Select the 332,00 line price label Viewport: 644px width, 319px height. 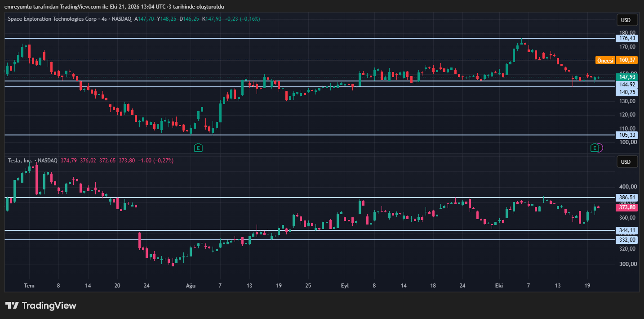[627, 240]
